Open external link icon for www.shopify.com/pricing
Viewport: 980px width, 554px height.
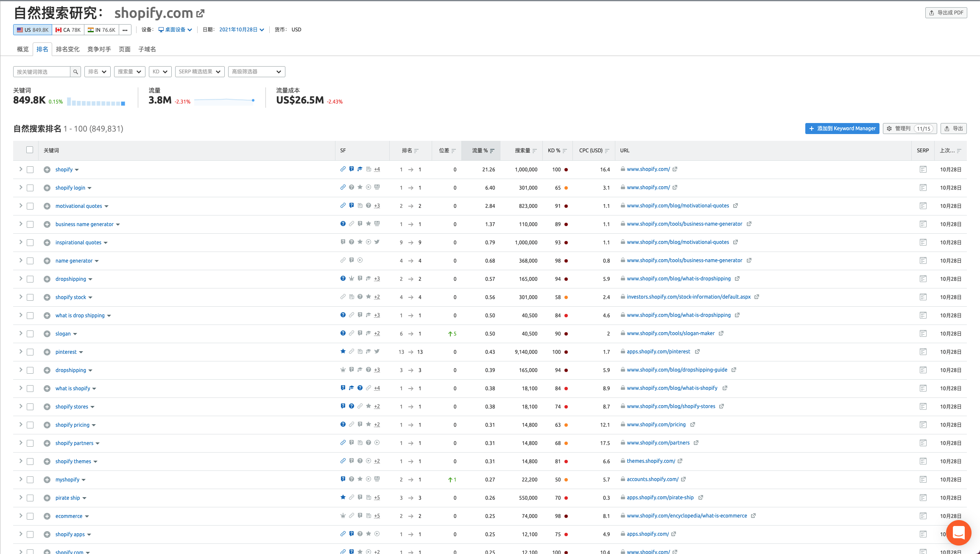(692, 425)
